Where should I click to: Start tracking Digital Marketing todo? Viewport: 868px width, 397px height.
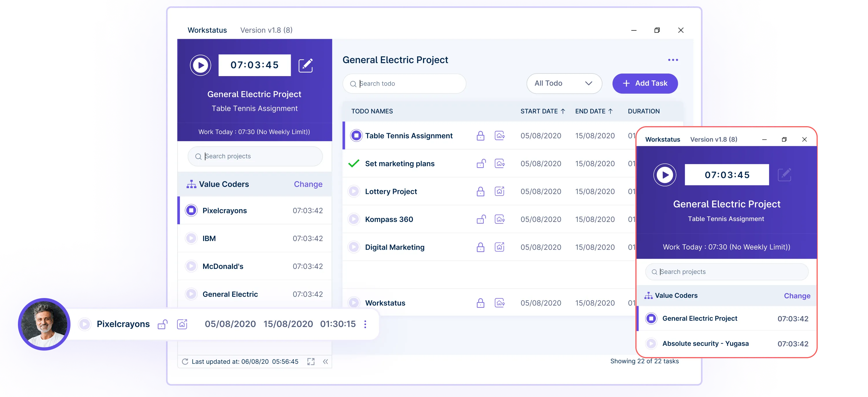click(x=354, y=247)
